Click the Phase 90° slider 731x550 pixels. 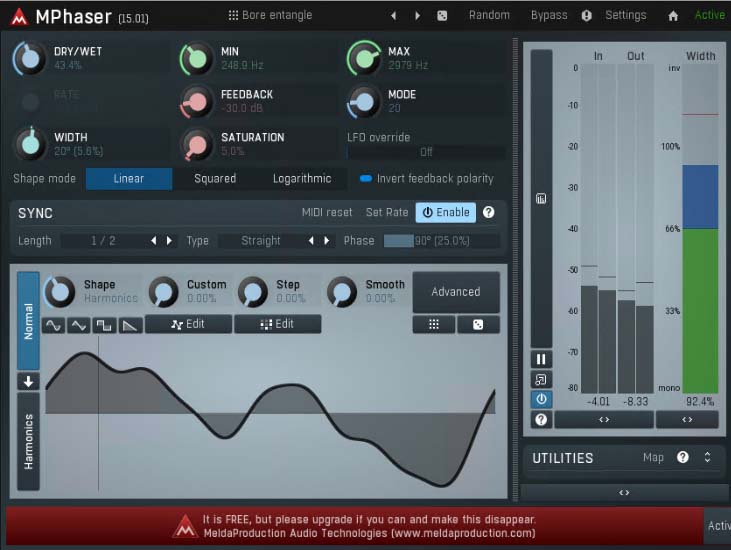[441, 241]
